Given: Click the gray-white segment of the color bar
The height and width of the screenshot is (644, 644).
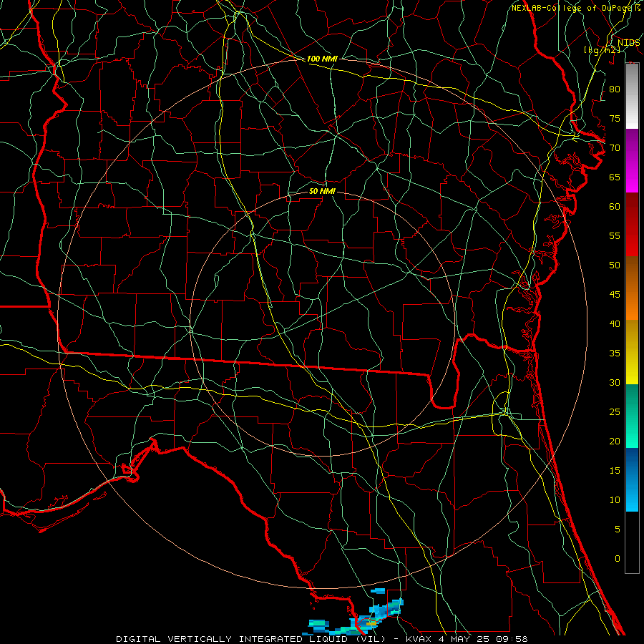Looking at the screenshot, I should [x=632, y=96].
